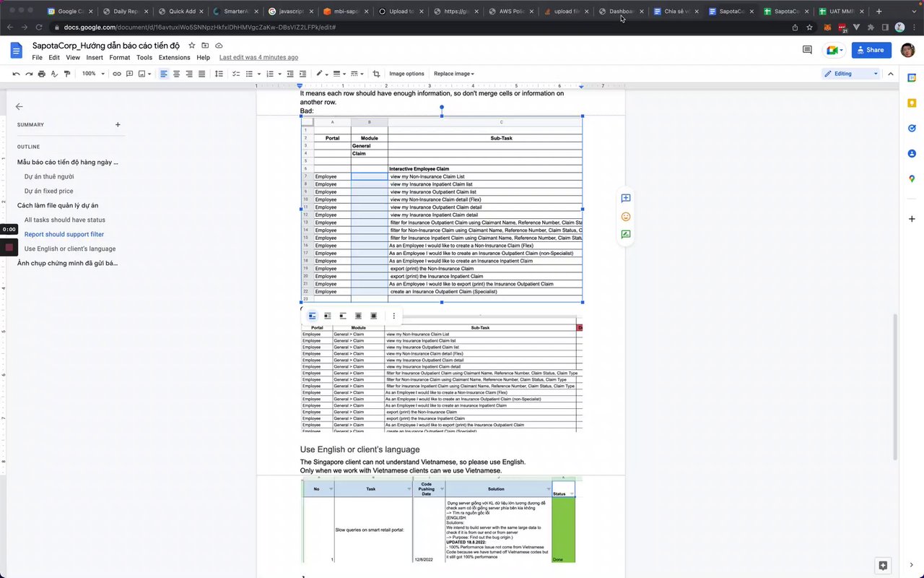
Task: Justify the text alignment
Action: click(201, 74)
